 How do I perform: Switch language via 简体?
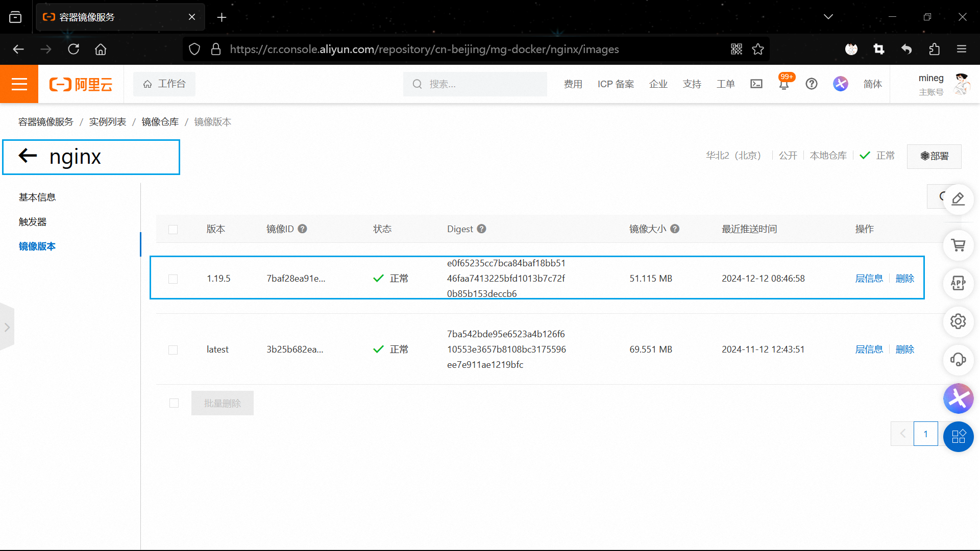point(873,84)
